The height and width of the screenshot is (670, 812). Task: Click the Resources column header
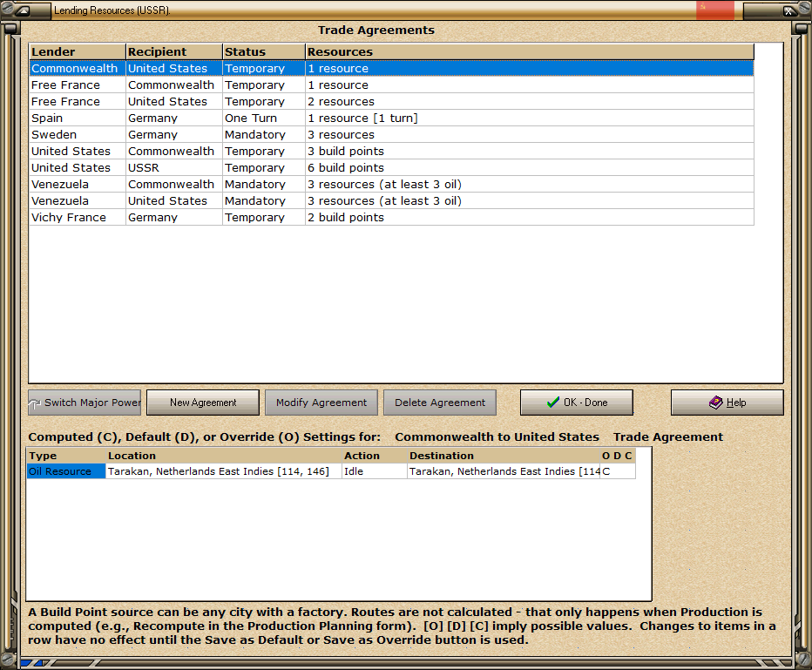(530, 51)
